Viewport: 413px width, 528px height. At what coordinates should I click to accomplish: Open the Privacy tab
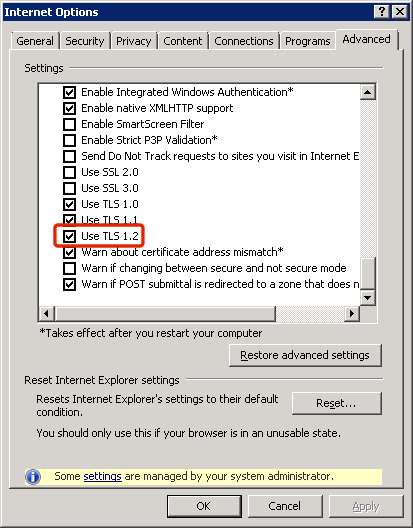point(133,41)
